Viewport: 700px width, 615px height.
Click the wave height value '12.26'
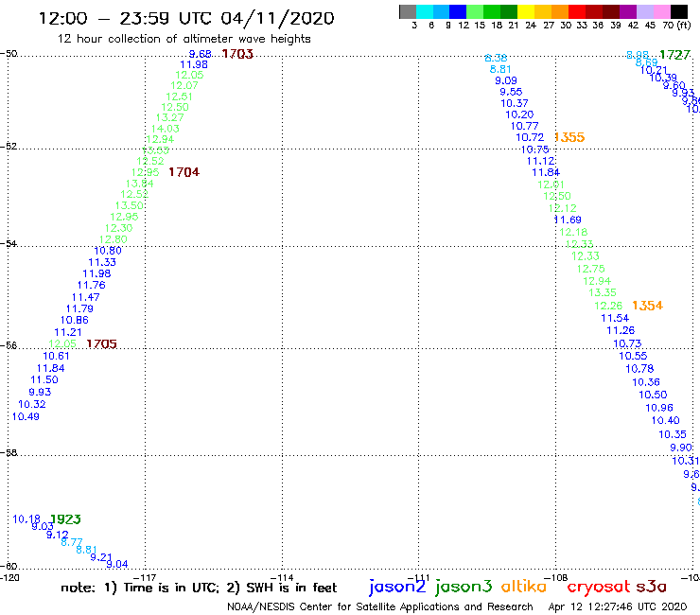(608, 306)
